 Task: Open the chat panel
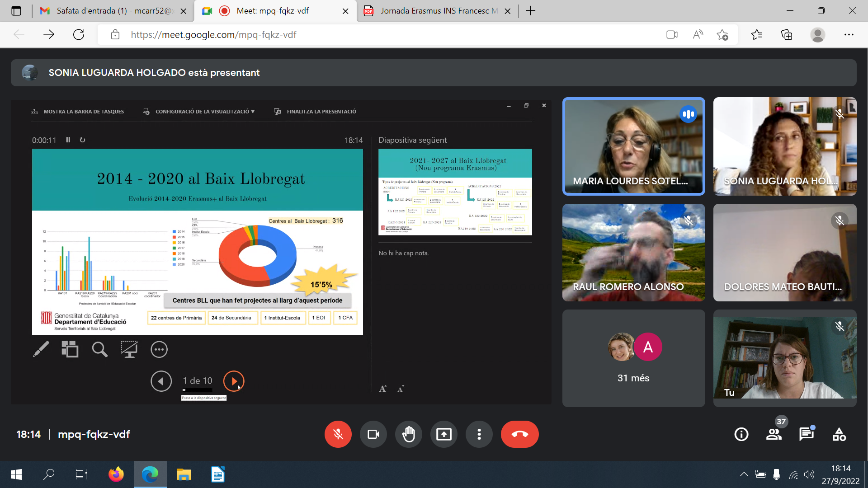point(806,434)
